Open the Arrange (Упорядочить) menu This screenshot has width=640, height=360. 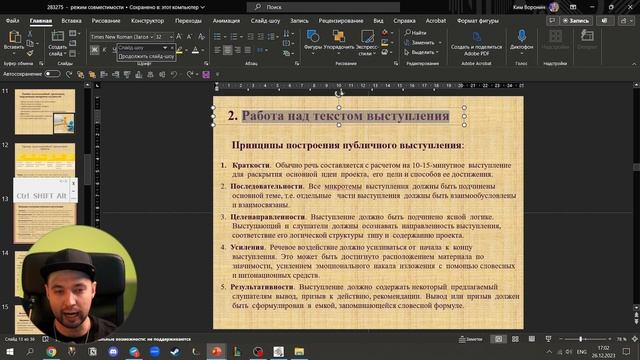click(339, 42)
